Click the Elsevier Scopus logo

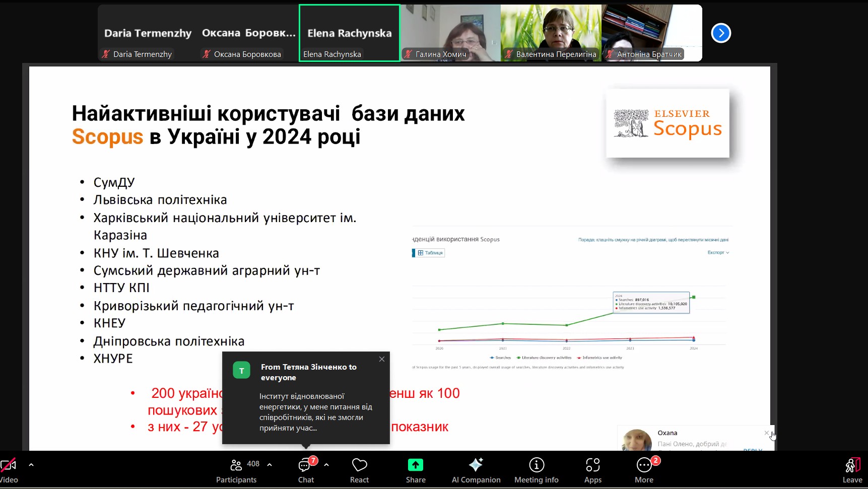pos(668,123)
